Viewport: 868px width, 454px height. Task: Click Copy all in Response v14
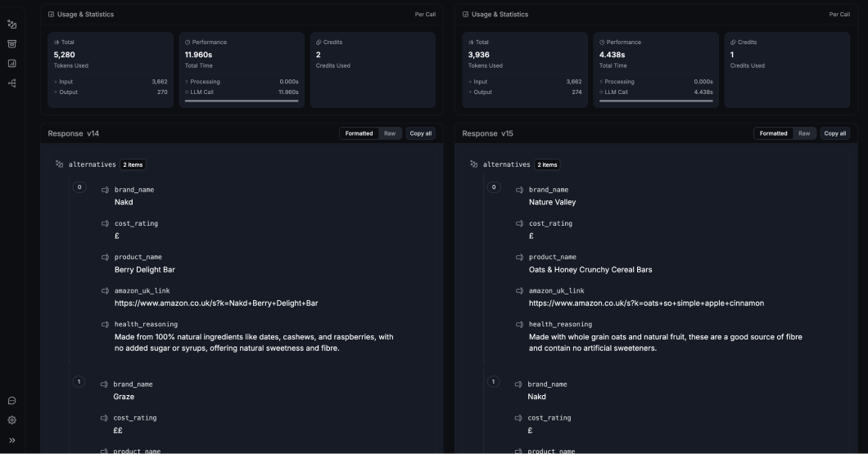[x=421, y=133]
